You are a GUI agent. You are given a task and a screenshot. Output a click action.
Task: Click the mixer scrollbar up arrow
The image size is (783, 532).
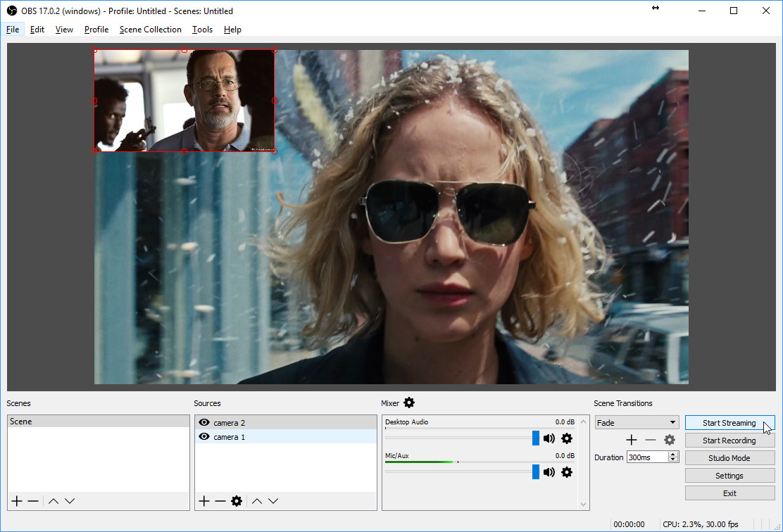pyautogui.click(x=583, y=422)
